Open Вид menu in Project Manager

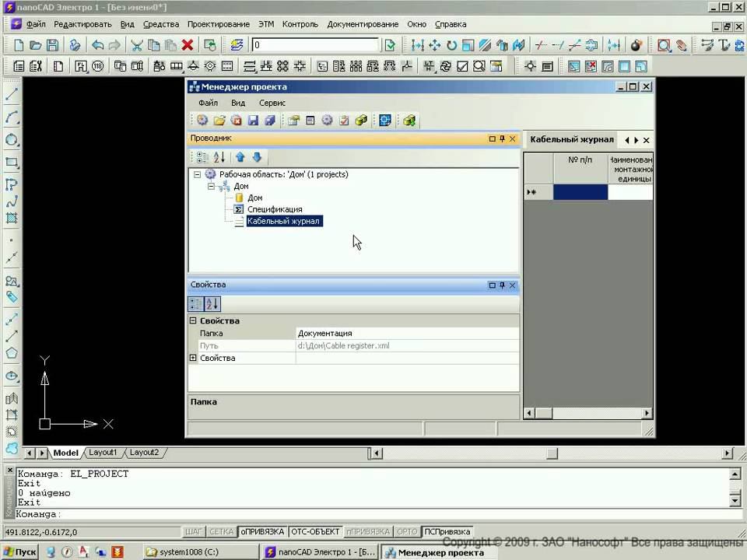coord(238,103)
